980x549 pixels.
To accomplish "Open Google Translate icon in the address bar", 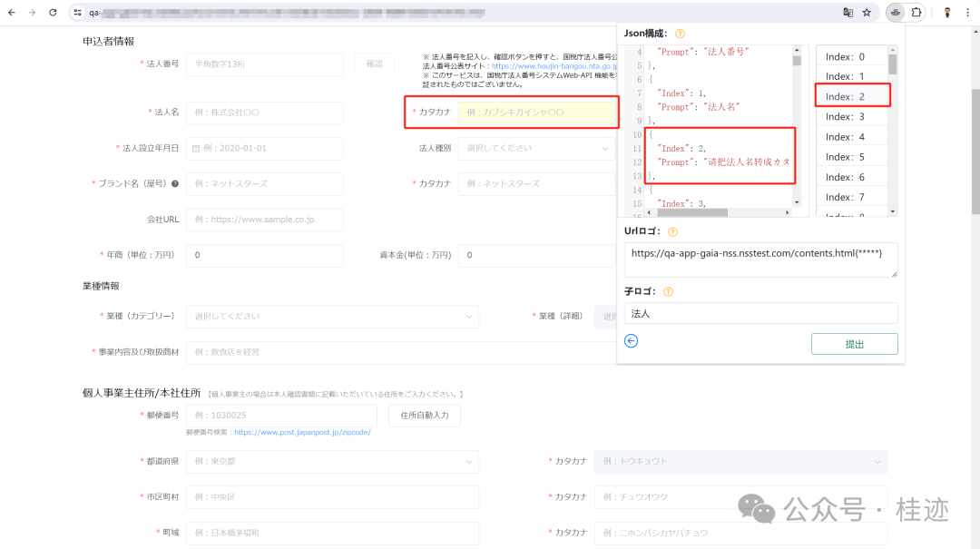I will (847, 13).
